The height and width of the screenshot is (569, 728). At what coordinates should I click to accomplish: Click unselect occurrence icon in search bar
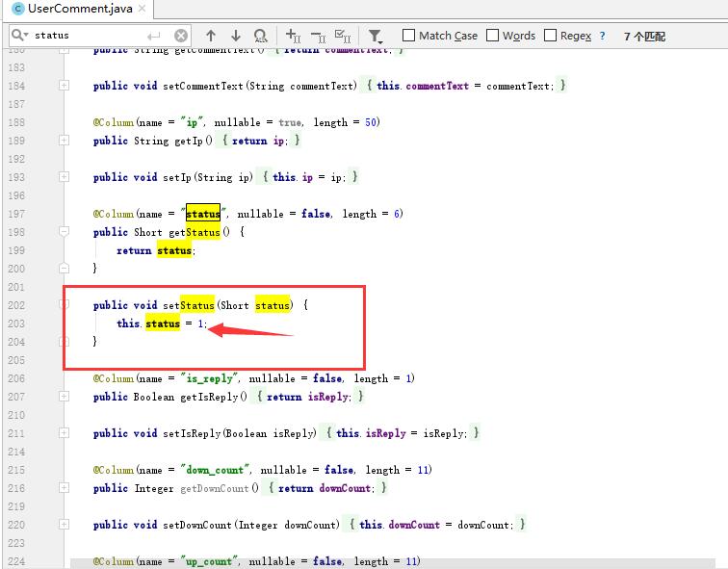(318, 37)
